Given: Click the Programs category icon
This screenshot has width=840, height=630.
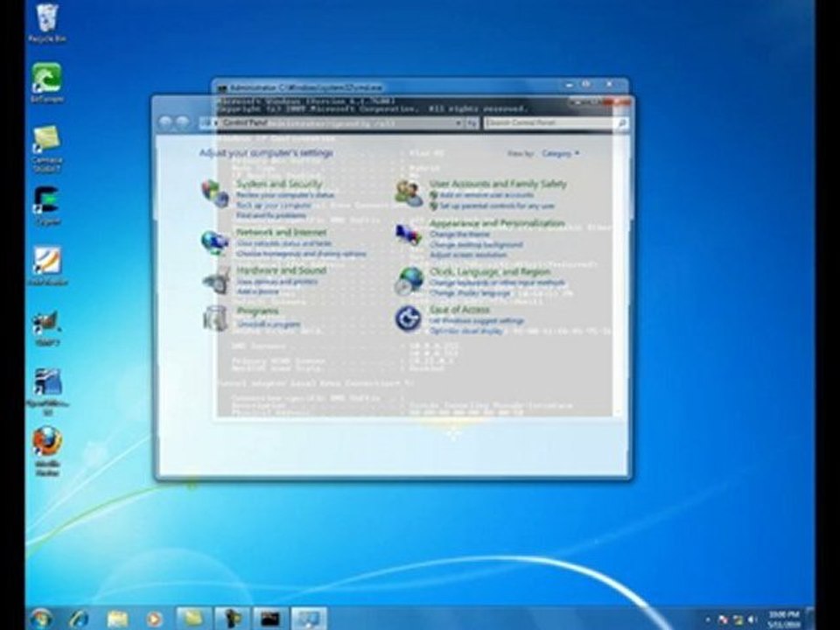Looking at the screenshot, I should [x=215, y=318].
